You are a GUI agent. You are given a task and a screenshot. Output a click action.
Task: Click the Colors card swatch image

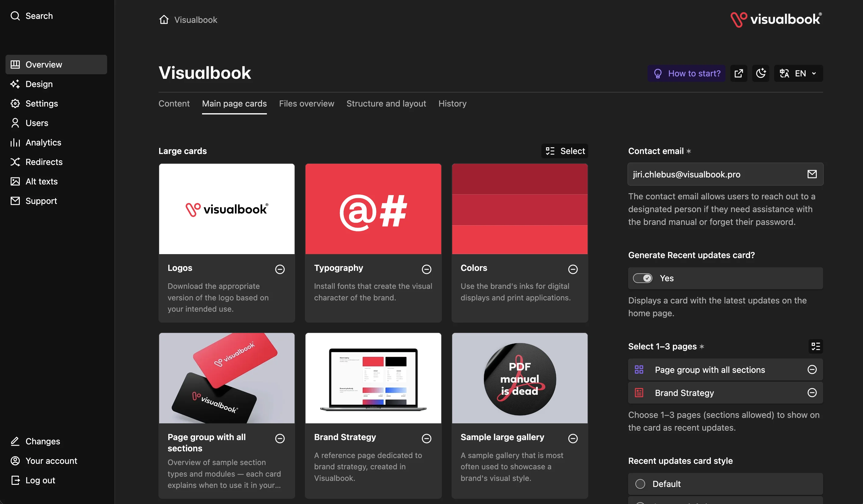(519, 209)
